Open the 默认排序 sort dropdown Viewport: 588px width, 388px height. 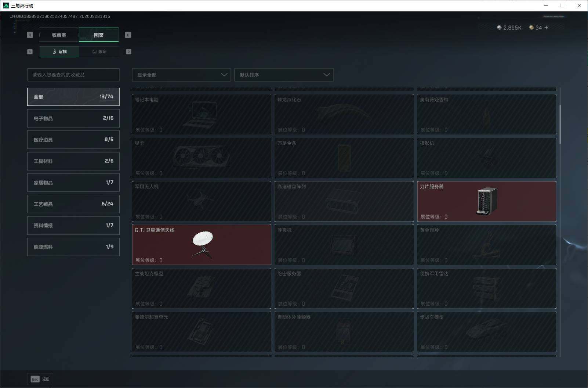click(284, 75)
